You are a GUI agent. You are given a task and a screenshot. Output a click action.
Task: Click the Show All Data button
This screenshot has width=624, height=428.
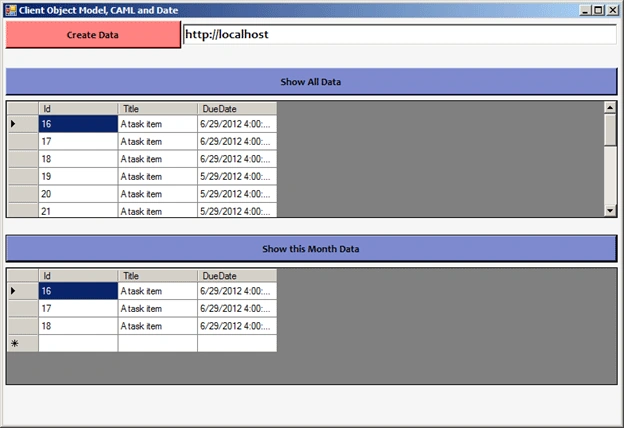click(311, 82)
